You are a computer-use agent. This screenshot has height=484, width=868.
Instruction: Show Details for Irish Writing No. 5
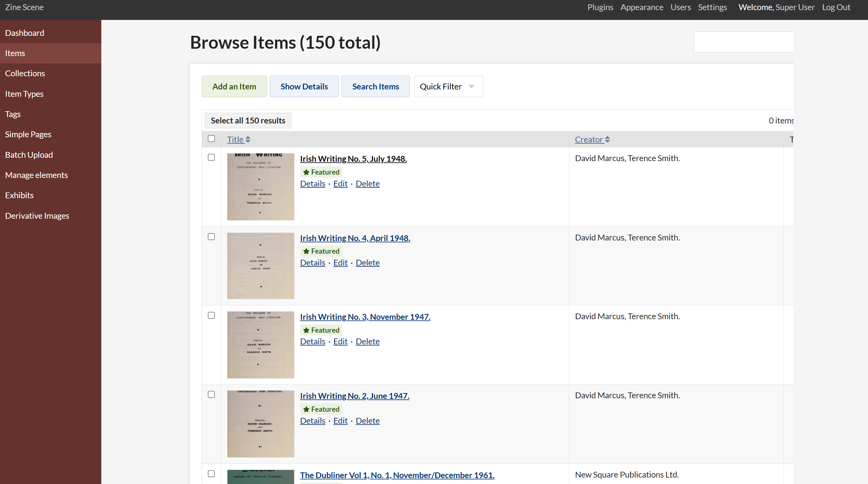(x=313, y=184)
